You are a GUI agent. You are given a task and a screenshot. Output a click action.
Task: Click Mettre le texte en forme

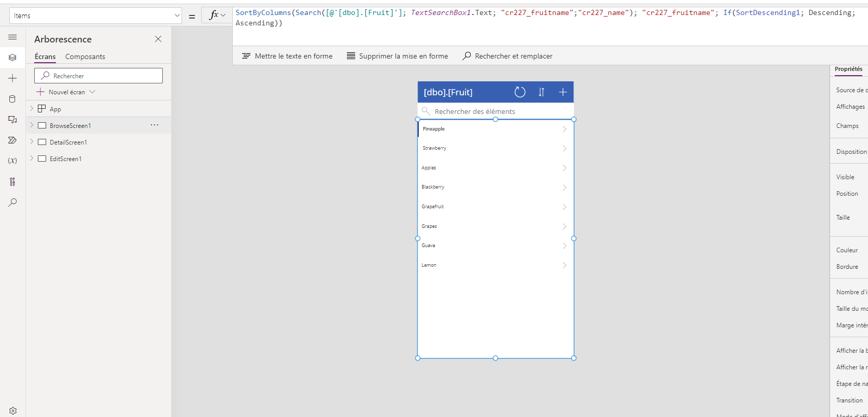pos(287,56)
